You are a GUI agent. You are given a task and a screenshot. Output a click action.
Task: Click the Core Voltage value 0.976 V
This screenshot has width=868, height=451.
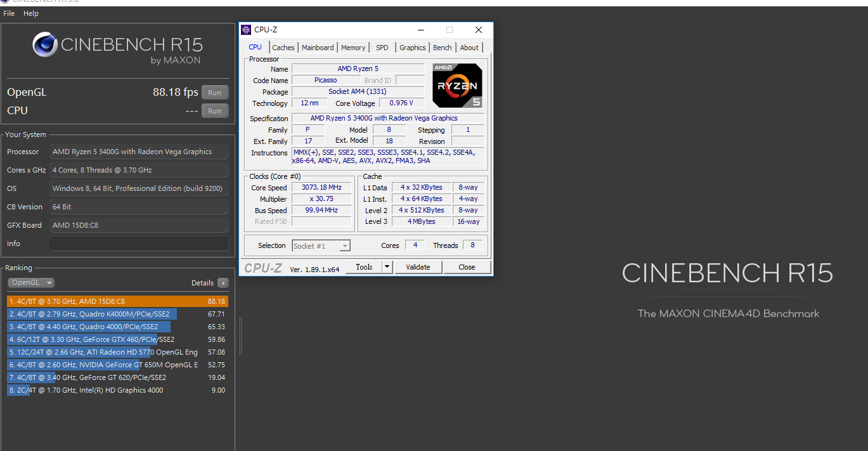click(401, 103)
